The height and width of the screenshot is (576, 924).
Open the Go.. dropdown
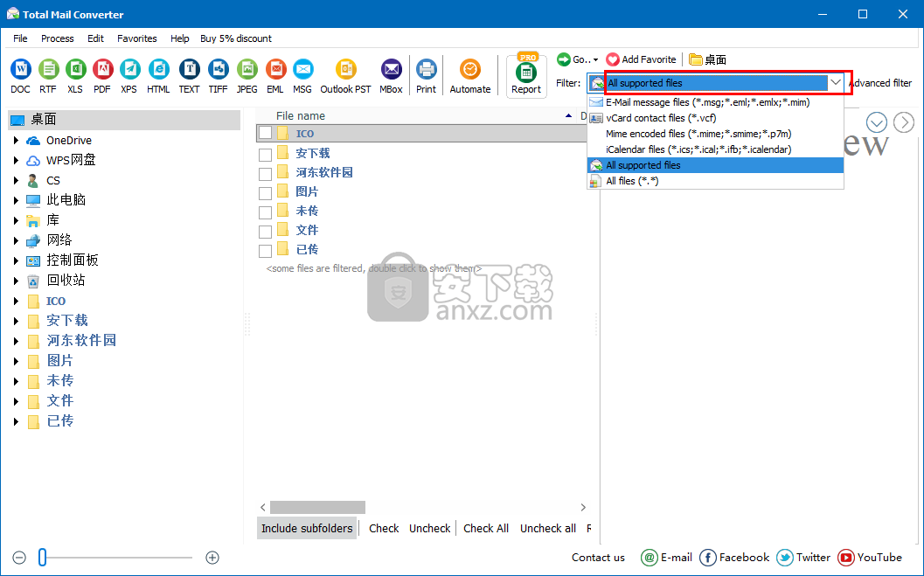pos(578,59)
